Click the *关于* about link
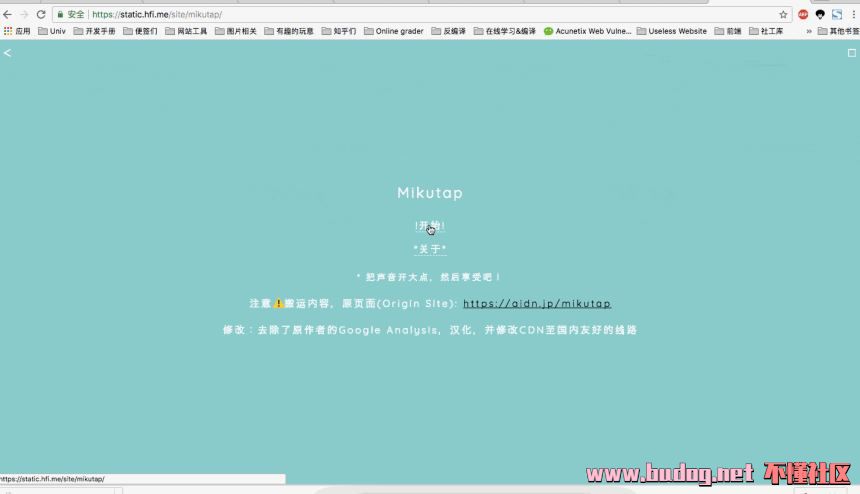 point(430,249)
